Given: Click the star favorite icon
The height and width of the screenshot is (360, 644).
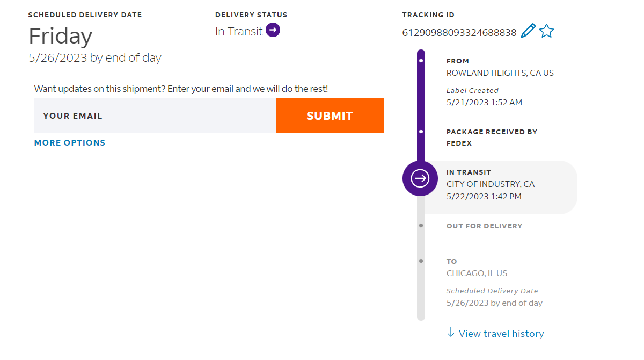Looking at the screenshot, I should click(x=546, y=31).
